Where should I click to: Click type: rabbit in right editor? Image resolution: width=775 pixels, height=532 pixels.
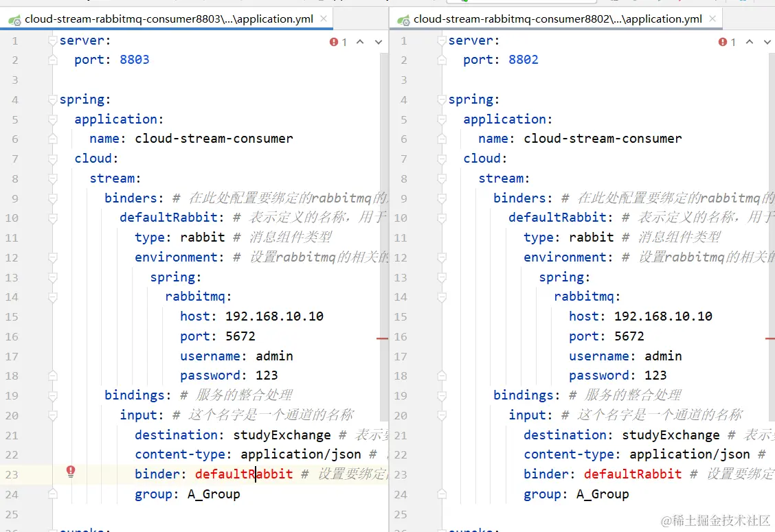coord(569,238)
